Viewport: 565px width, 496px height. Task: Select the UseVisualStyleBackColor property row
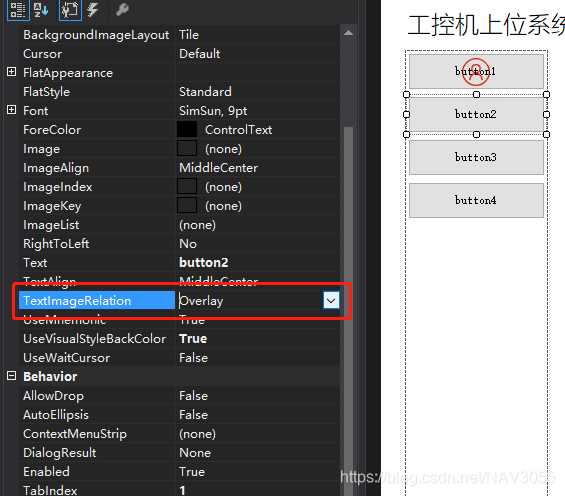click(179, 339)
